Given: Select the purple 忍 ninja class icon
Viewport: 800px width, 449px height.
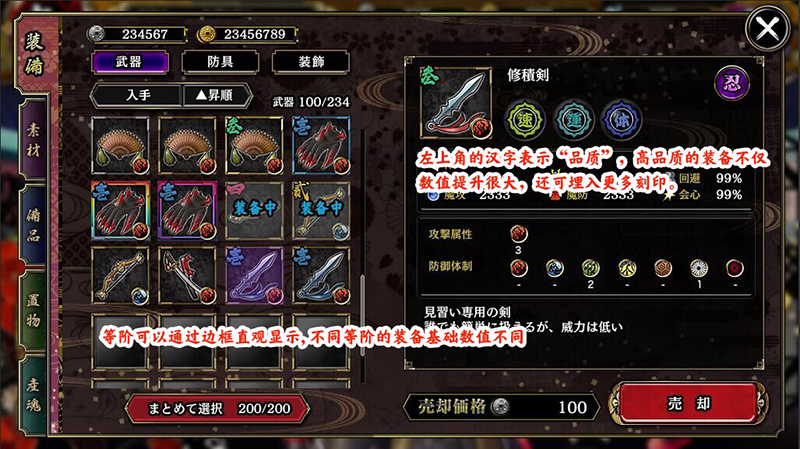Looking at the screenshot, I should [x=732, y=83].
